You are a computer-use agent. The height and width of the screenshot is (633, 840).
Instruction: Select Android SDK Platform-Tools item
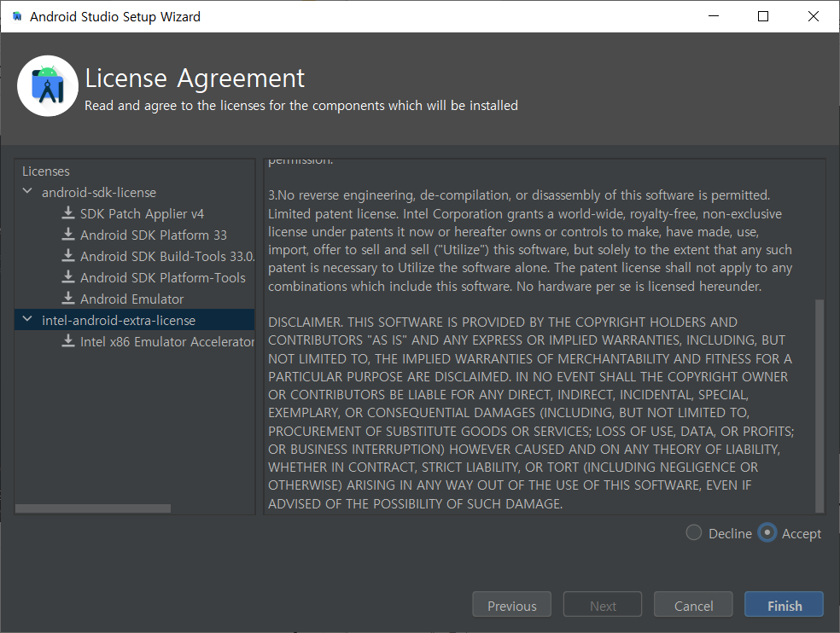[163, 278]
